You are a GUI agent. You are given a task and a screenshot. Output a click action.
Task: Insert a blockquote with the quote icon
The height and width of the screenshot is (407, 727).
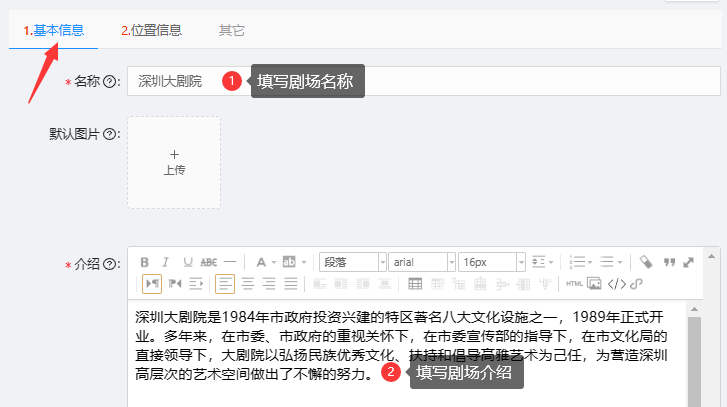coord(669,262)
